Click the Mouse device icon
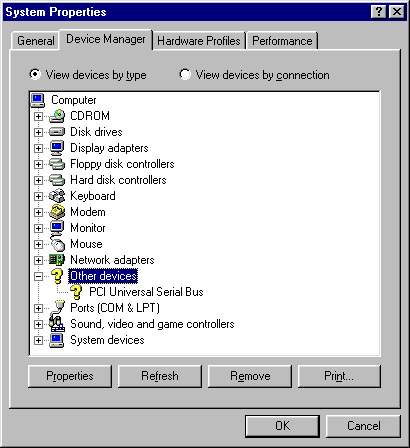The width and height of the screenshot is (410, 448). pyautogui.click(x=57, y=243)
